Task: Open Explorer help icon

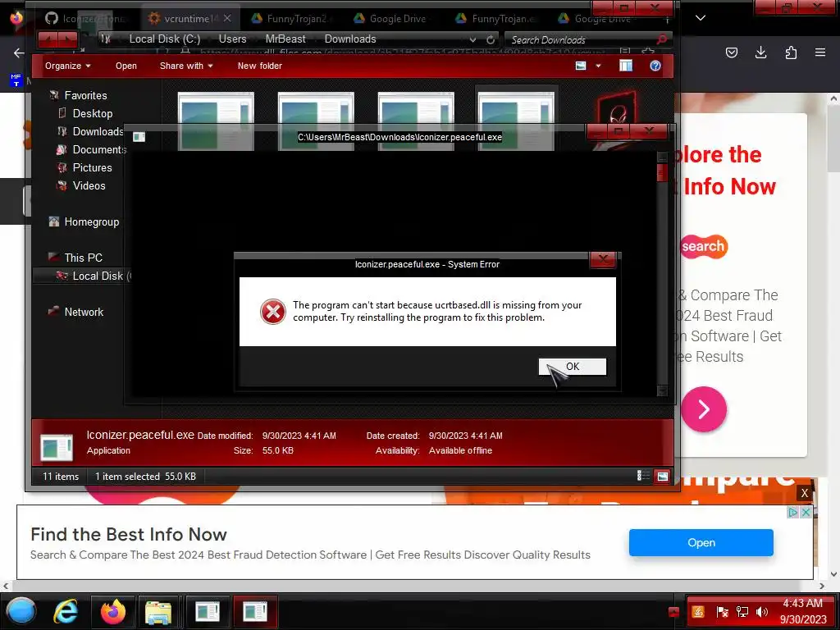Action: pyautogui.click(x=655, y=66)
